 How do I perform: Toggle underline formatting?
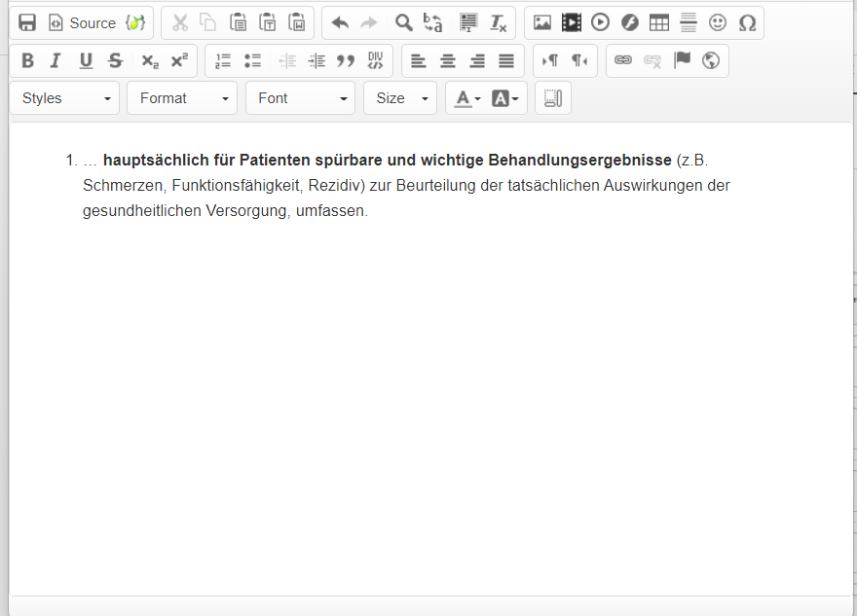(x=86, y=60)
